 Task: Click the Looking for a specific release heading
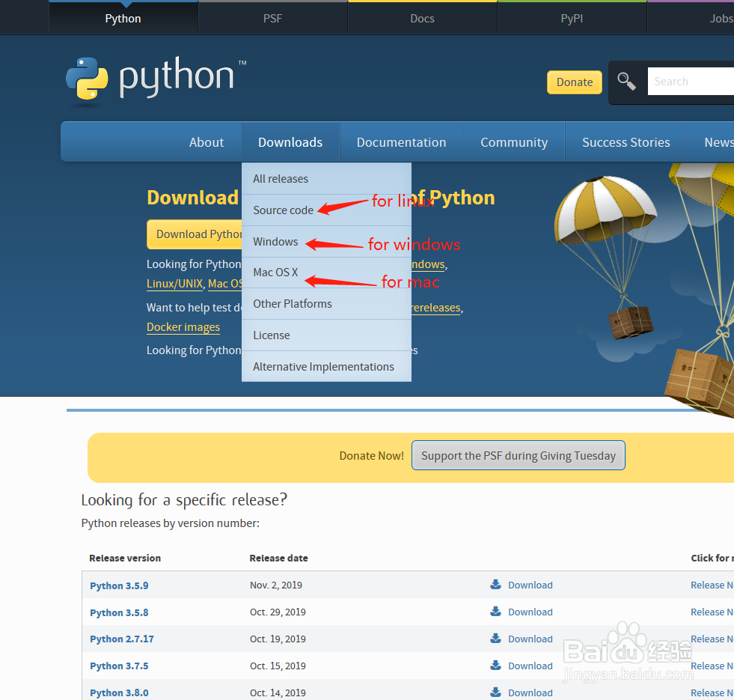pos(184,500)
